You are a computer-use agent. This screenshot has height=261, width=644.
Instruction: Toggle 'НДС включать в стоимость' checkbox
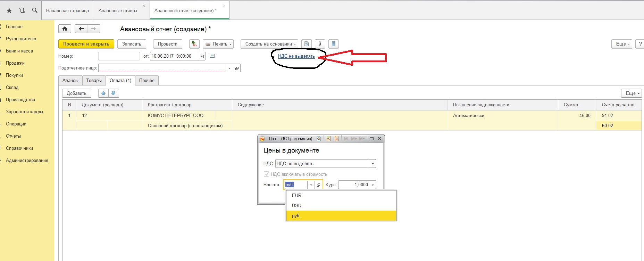[x=267, y=174]
